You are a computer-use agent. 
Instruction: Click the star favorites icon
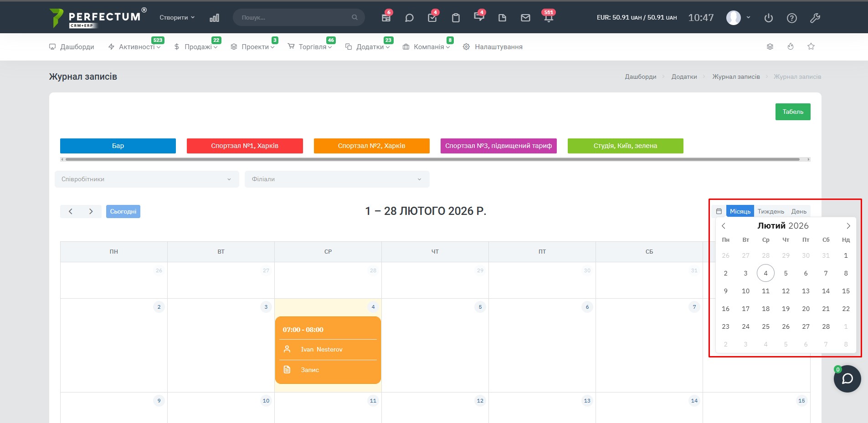click(x=811, y=46)
